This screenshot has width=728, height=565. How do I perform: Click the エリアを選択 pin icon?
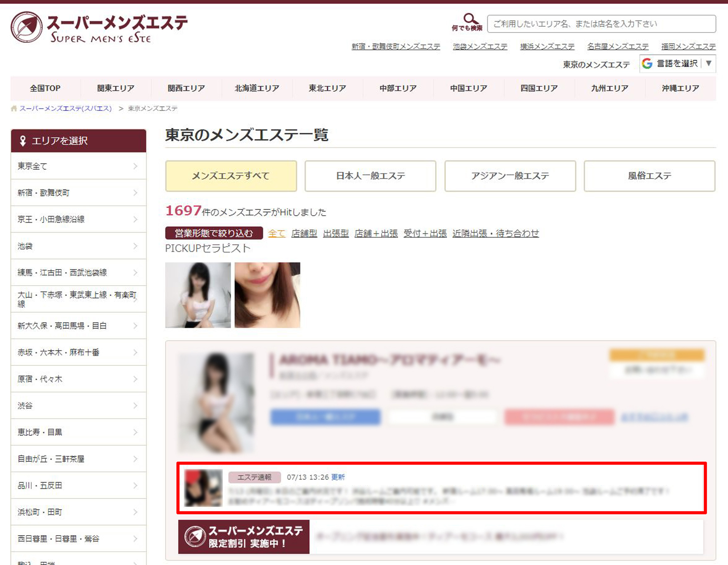tap(23, 141)
